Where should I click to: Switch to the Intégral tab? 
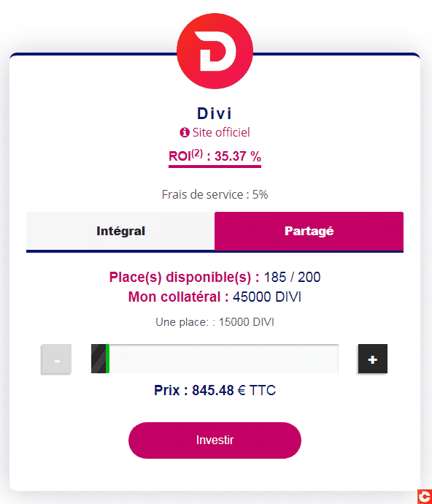tap(120, 231)
